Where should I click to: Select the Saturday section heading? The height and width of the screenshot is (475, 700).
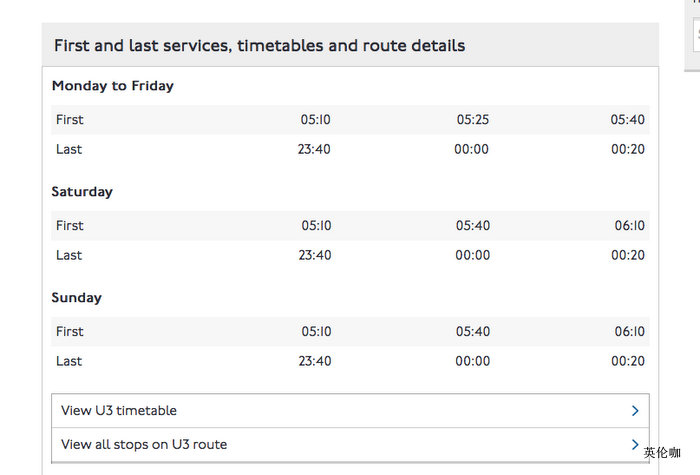coord(82,192)
